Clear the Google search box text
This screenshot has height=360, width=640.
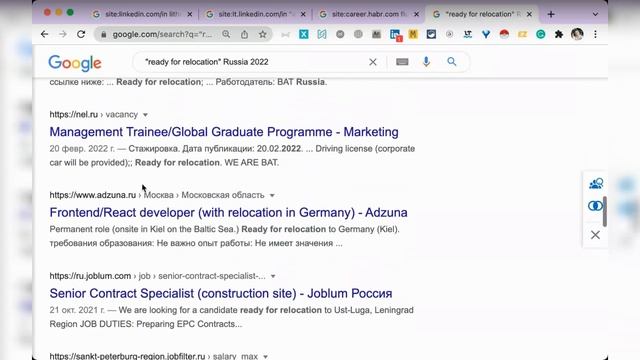click(373, 62)
